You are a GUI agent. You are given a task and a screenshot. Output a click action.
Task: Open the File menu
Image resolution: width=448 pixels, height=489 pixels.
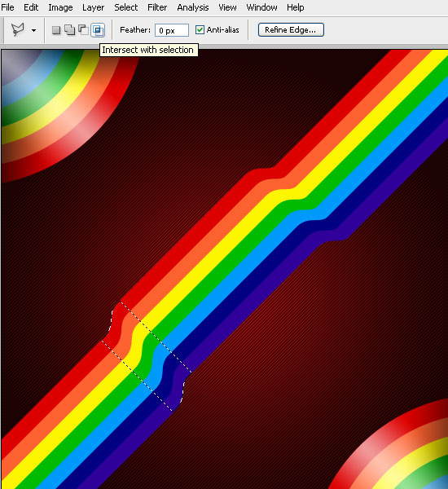7,7
